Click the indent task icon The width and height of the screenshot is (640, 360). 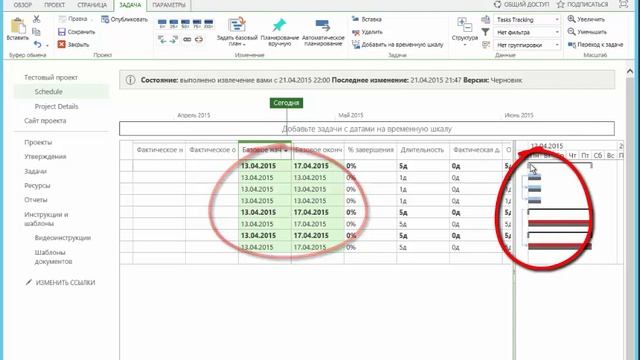click(x=174, y=39)
